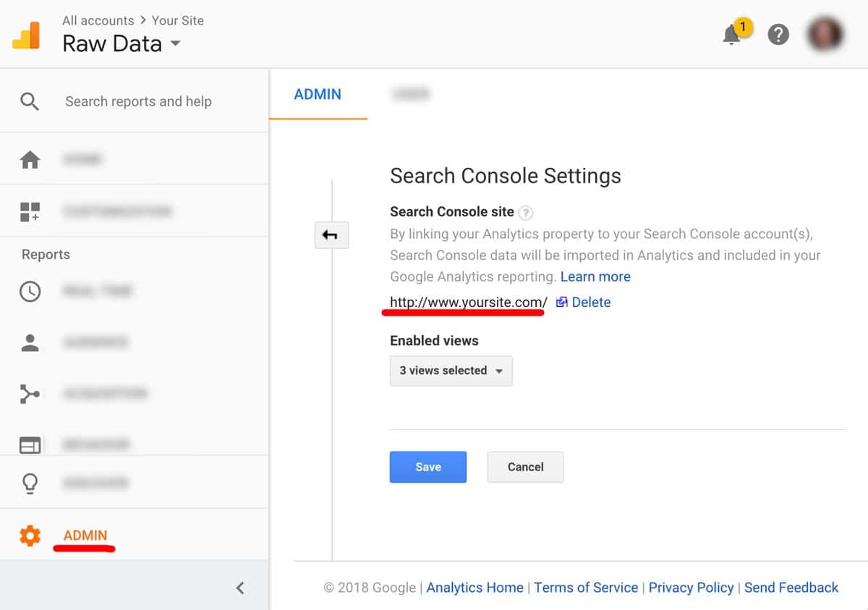
Task: Select the Home icon in the sidebar
Action: click(x=30, y=158)
